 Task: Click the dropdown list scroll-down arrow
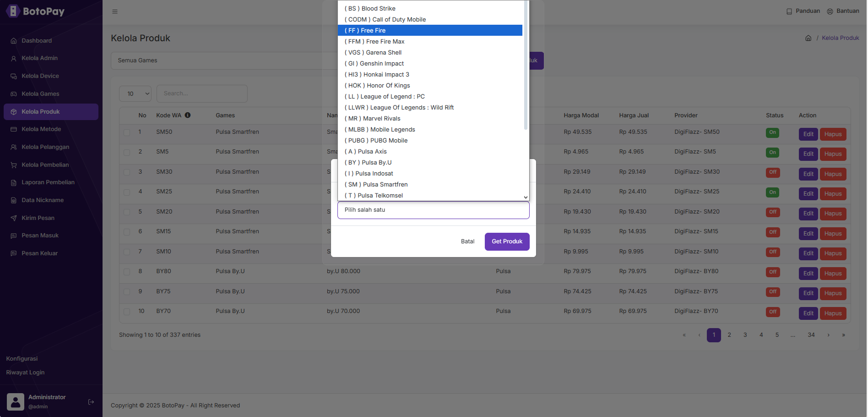tap(526, 197)
